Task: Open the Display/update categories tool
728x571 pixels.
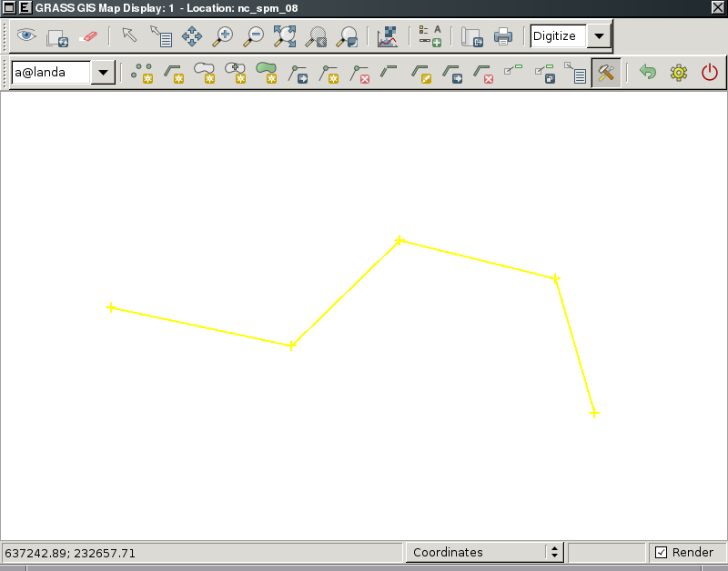Action: [513, 70]
